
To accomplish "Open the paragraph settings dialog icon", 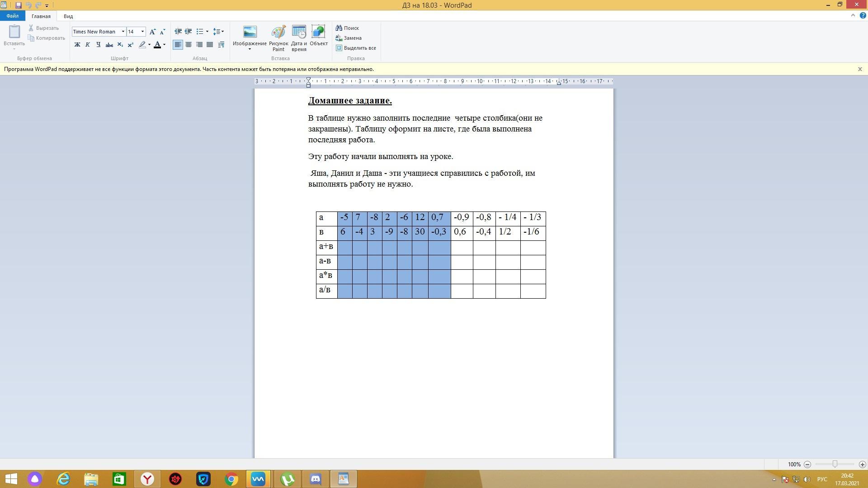I will pyautogui.click(x=221, y=45).
